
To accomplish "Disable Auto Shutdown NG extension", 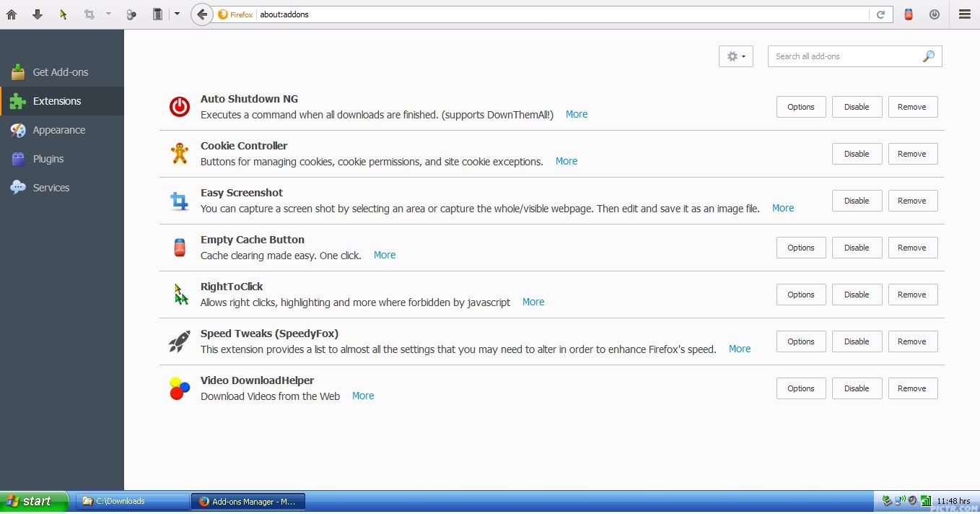I will (x=857, y=107).
